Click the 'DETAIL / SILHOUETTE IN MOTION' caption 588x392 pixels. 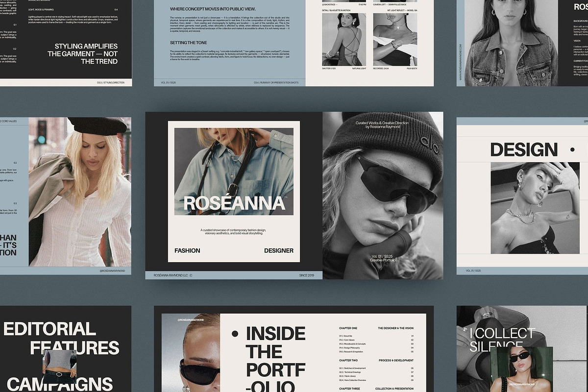tap(337, 10)
